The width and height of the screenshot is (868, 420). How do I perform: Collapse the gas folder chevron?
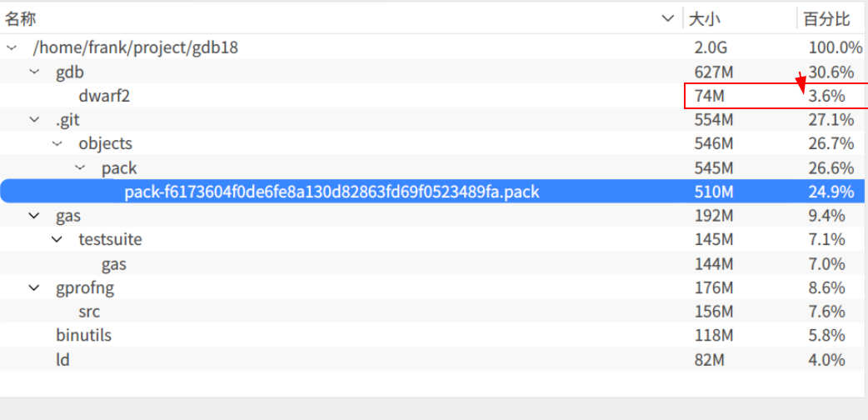tap(34, 217)
